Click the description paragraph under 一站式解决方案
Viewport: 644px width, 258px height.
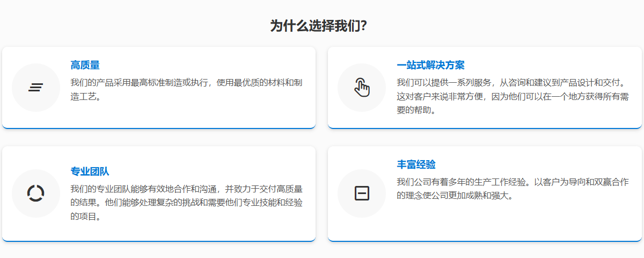pyautogui.click(x=513, y=97)
